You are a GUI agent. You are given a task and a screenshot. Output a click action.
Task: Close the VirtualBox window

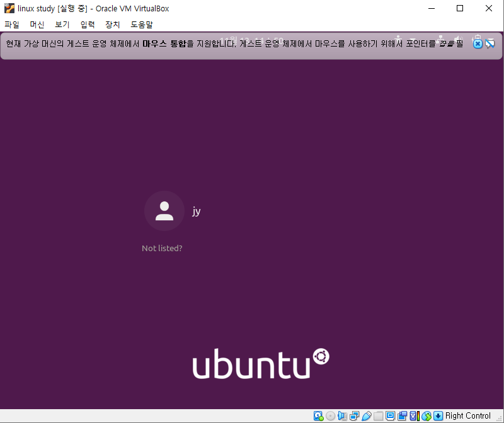[489, 8]
